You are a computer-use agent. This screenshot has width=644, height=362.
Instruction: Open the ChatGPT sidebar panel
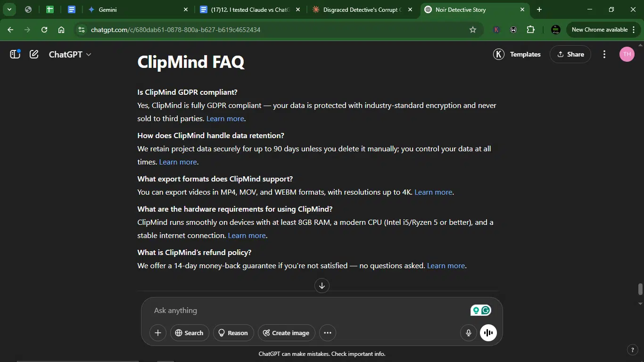click(15, 54)
